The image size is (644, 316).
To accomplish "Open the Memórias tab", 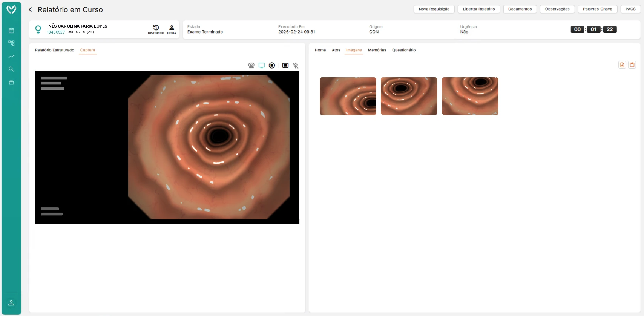I will [x=377, y=50].
